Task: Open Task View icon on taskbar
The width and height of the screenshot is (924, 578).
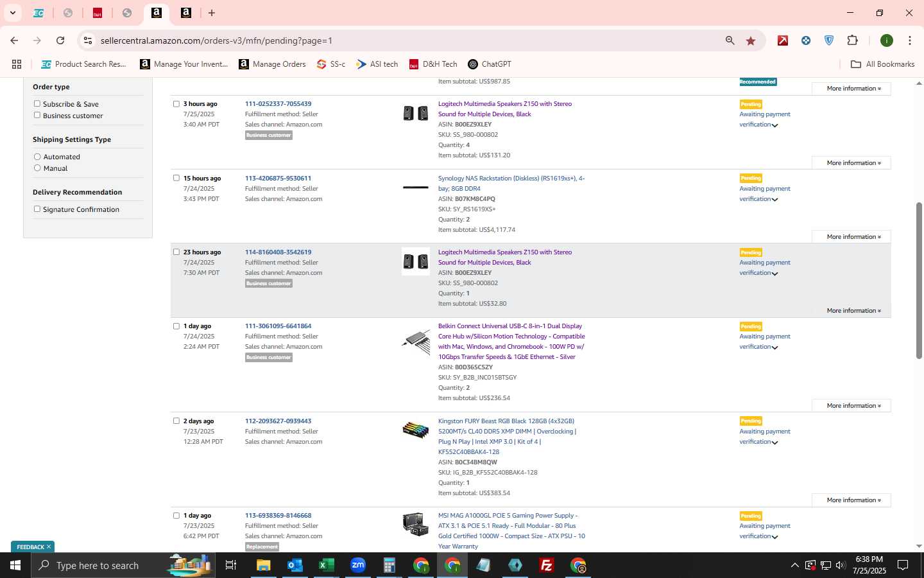Action: 231,565
